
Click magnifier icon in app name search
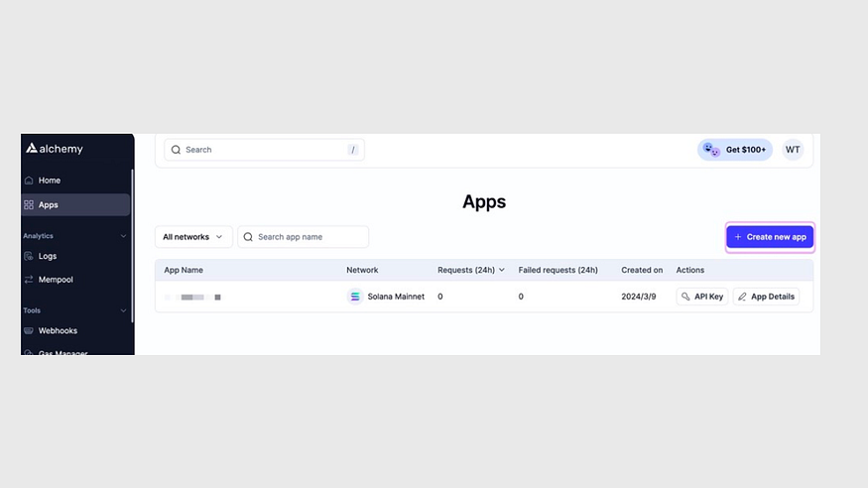(248, 237)
